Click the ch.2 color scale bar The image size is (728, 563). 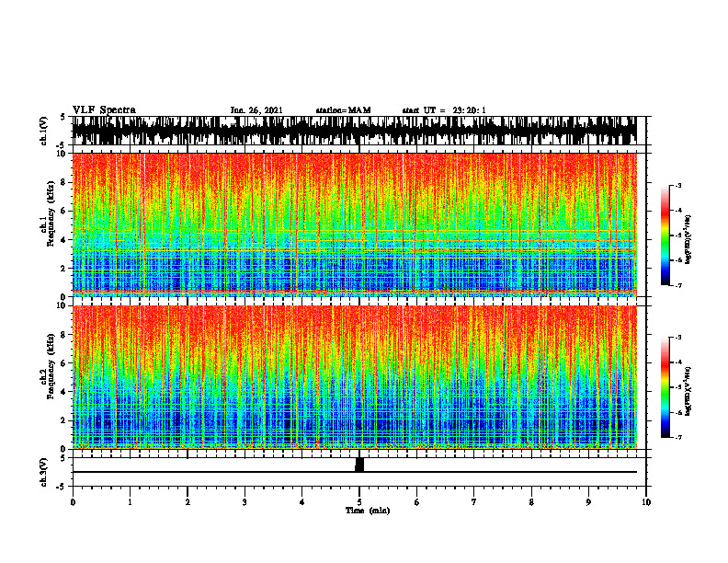pos(665,387)
